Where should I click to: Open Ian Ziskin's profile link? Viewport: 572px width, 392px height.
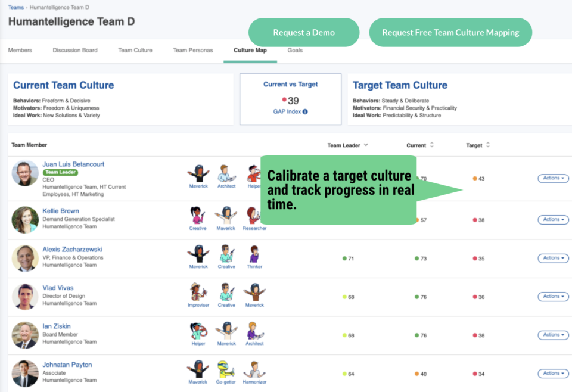[57, 326]
